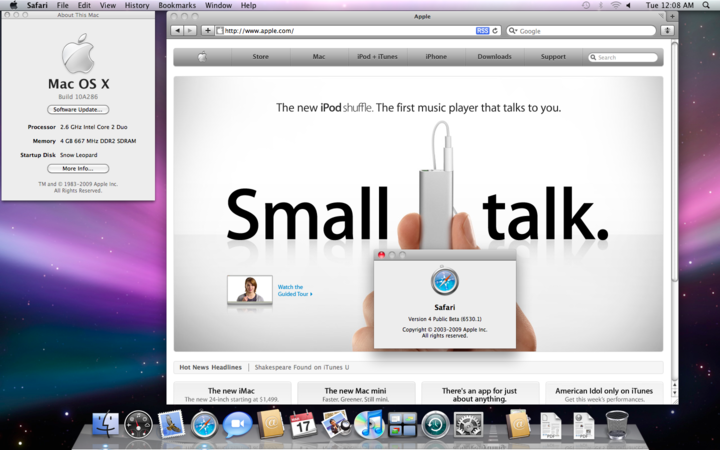Open The new Mac mini promo
720x450 pixels.
pos(356,393)
